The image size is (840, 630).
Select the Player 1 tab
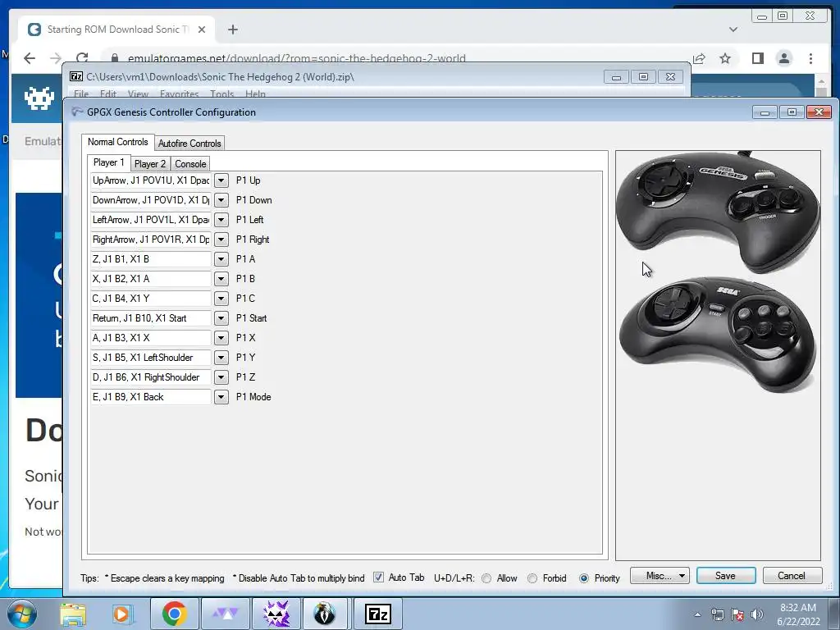[109, 162]
